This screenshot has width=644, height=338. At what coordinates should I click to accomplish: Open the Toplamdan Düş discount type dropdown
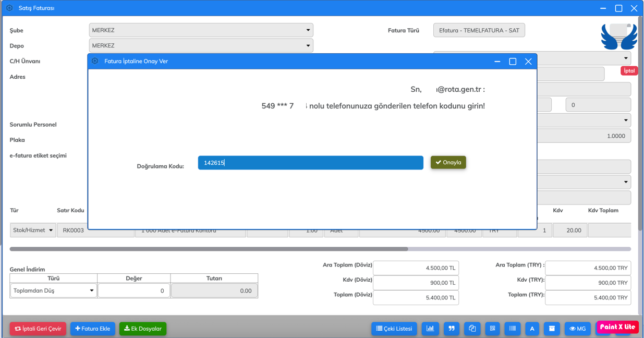point(53,291)
